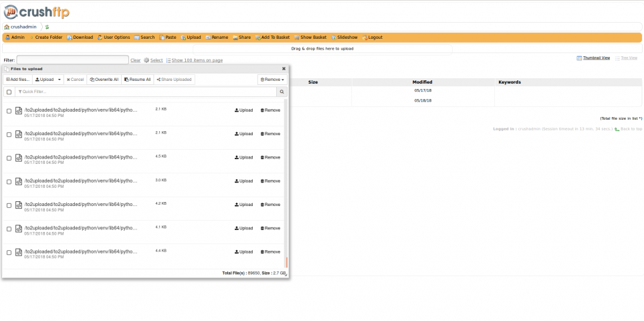644x321 pixels.
Task: Open the Upload dropdown arrow in the dialog
Action: pos(60,80)
